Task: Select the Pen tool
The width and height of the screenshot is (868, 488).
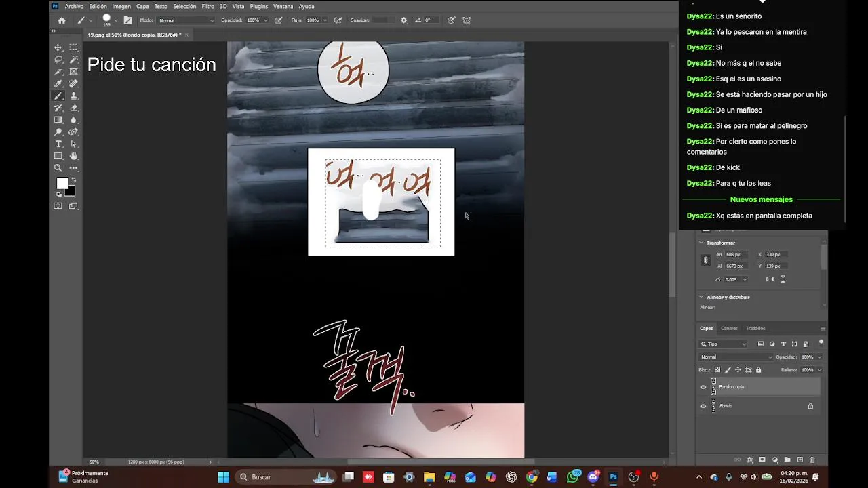Action: click(x=73, y=132)
